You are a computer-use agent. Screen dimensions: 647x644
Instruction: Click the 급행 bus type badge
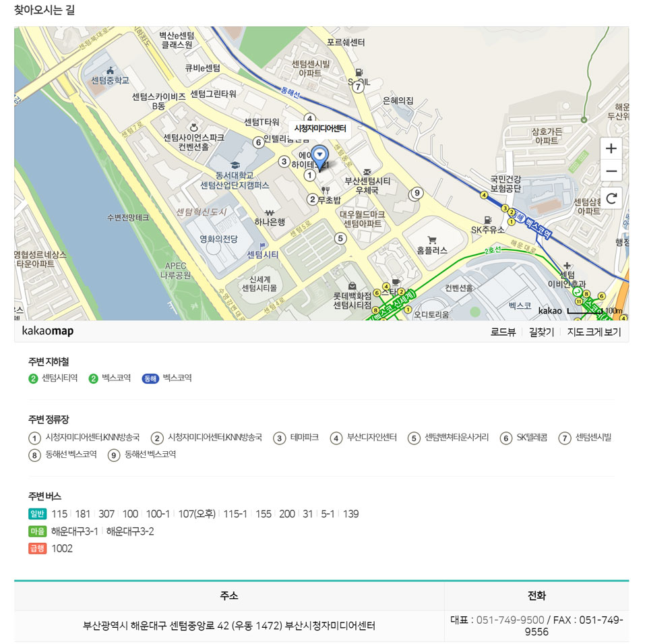coord(37,548)
